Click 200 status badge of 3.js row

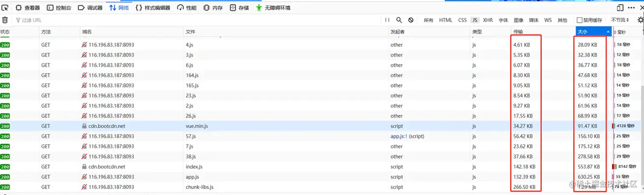pos(5,55)
